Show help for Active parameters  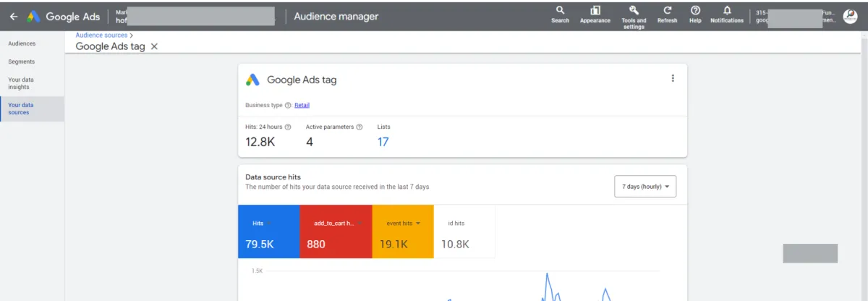point(359,127)
